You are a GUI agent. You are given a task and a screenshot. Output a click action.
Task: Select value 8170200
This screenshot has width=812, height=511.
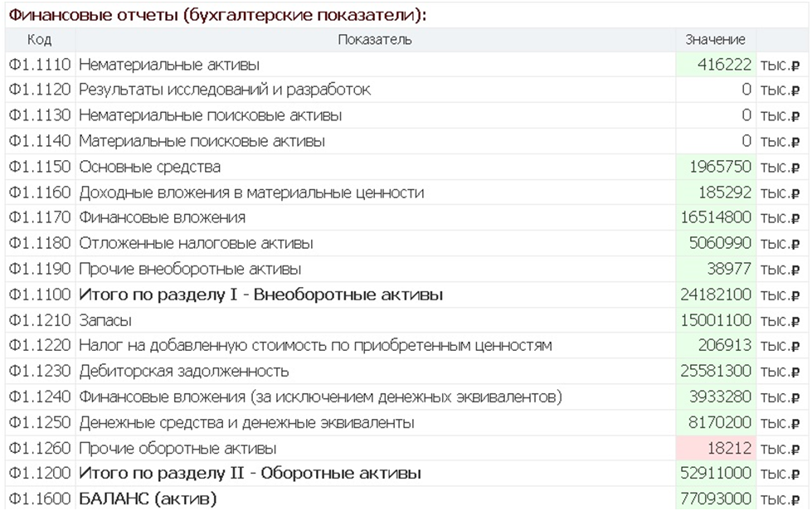coord(720,423)
